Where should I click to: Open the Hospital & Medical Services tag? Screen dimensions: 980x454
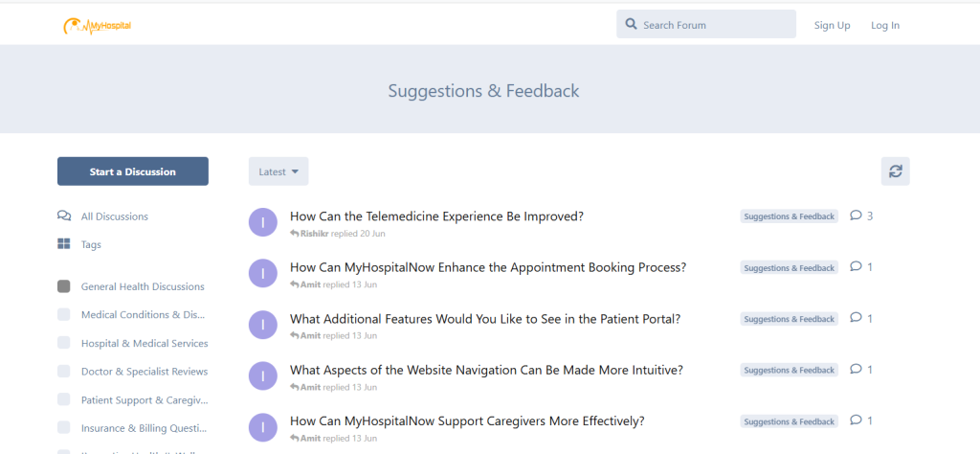(x=144, y=343)
